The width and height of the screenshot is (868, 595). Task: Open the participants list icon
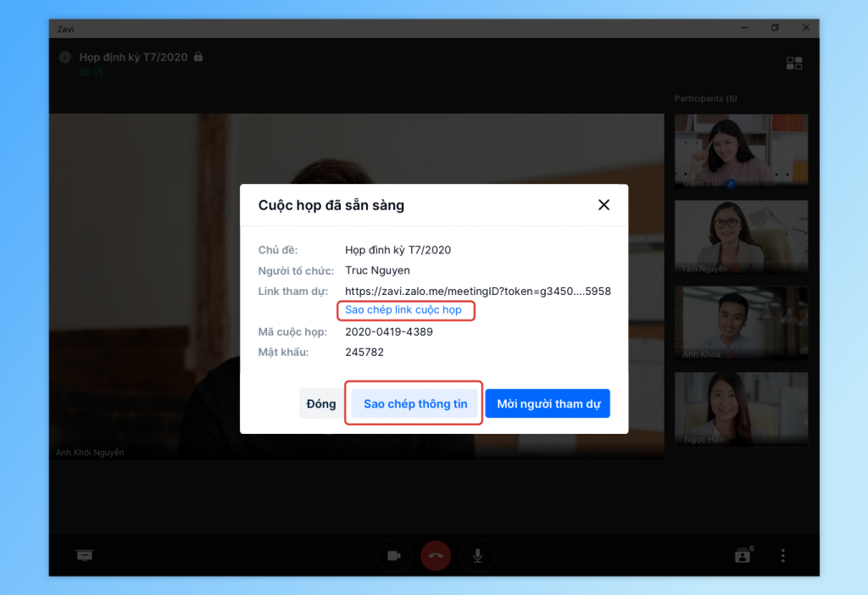pyautogui.click(x=743, y=555)
